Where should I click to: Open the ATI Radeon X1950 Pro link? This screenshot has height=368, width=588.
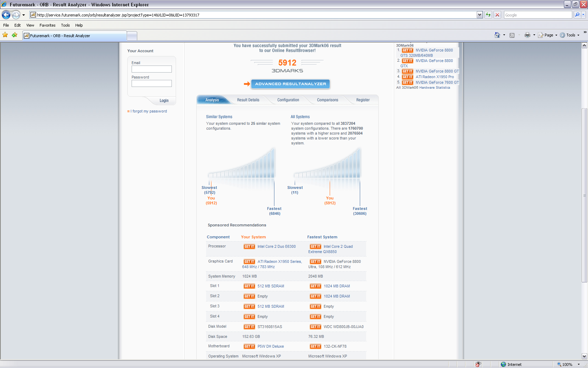tap(435, 77)
